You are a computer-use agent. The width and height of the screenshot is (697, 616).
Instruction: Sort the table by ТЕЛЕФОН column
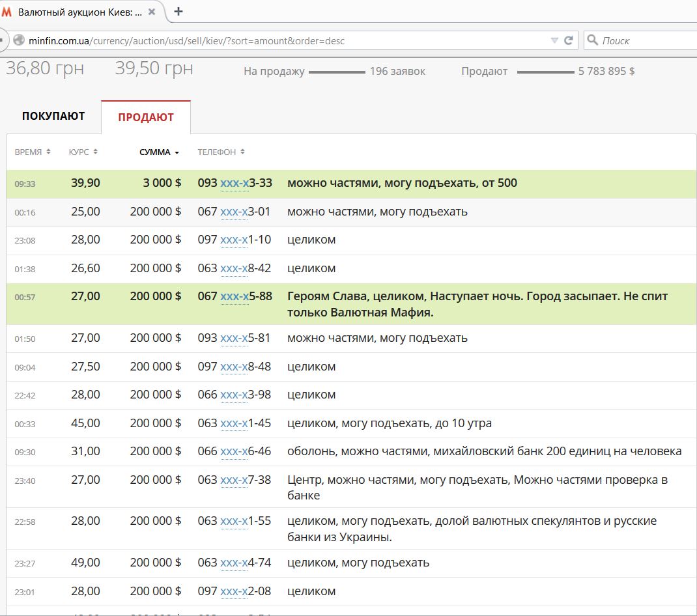click(221, 152)
